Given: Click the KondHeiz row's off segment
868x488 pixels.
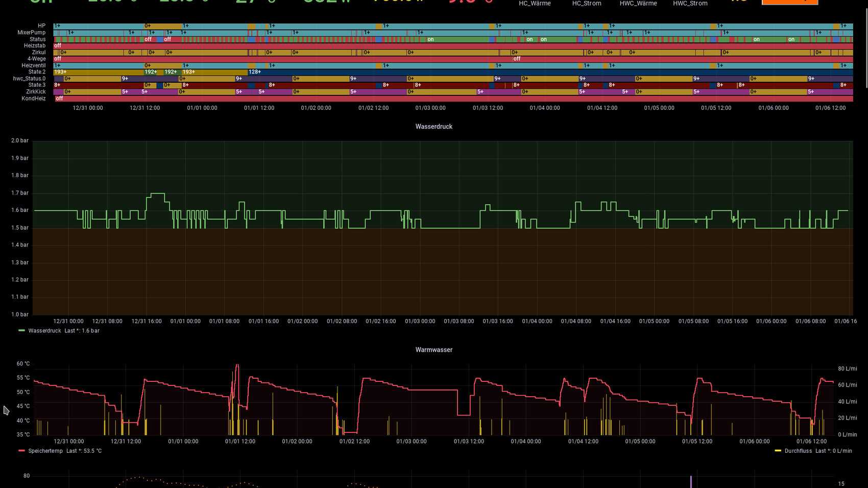Looking at the screenshot, I should click(59, 99).
